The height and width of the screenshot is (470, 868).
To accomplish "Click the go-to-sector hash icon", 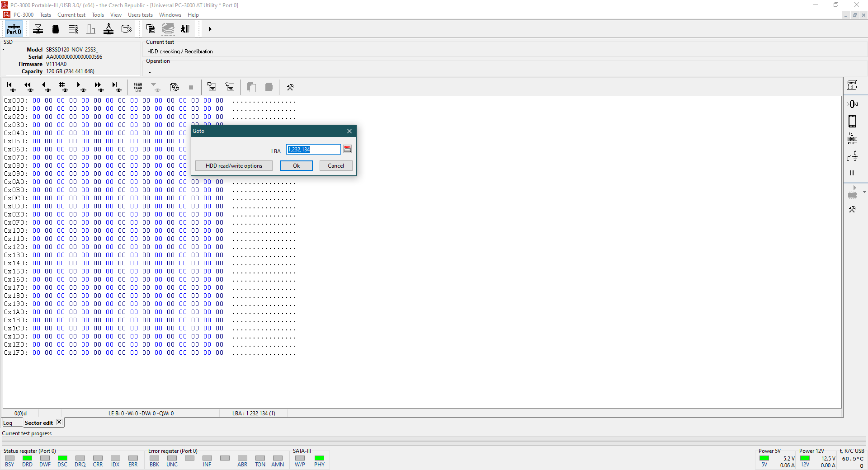I will [62, 87].
